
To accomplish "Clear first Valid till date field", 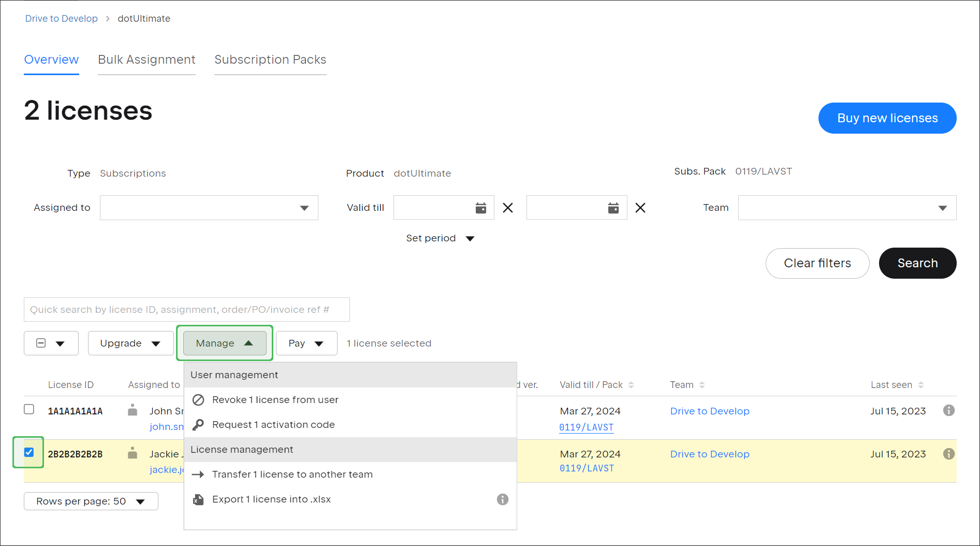I will 508,208.
